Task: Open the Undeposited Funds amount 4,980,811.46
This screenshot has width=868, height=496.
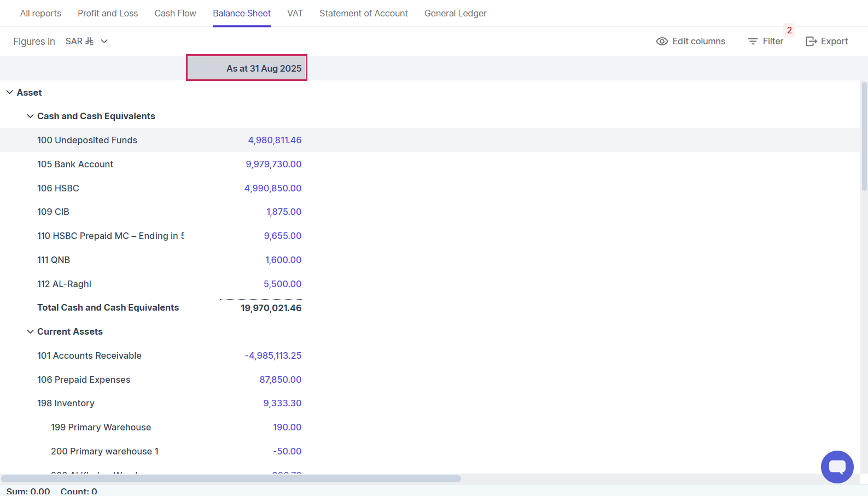Action: (x=275, y=140)
